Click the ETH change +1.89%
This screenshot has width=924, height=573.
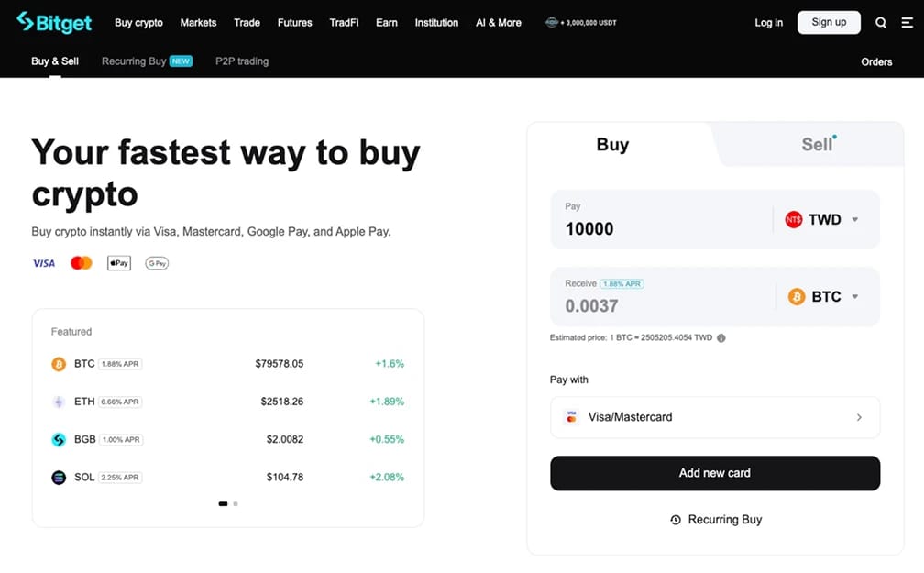coord(387,402)
